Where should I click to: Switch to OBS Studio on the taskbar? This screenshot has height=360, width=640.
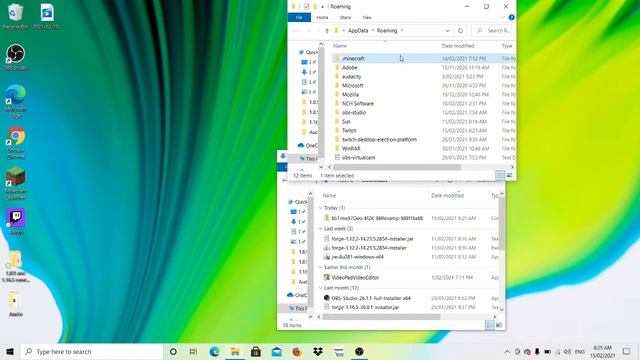coord(359,351)
